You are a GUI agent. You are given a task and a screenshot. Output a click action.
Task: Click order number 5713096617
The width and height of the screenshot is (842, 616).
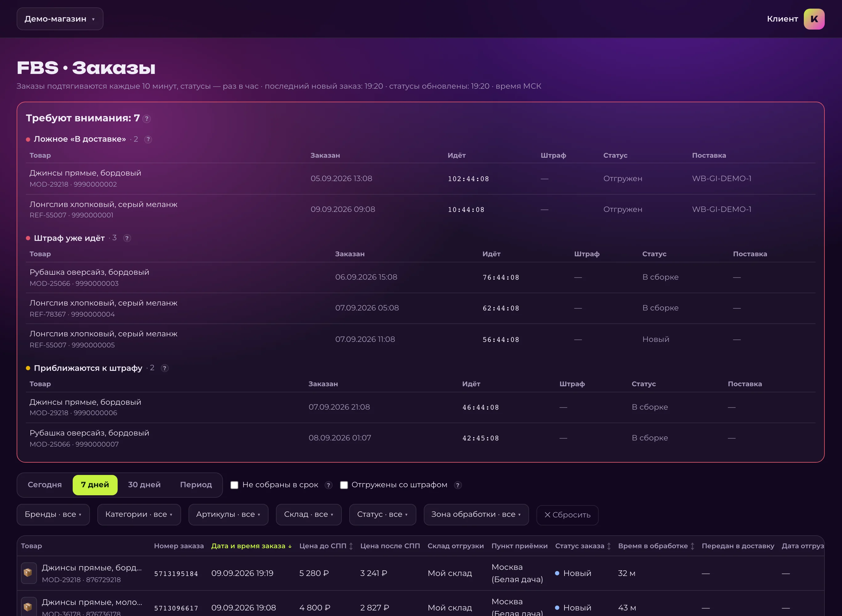176,608
